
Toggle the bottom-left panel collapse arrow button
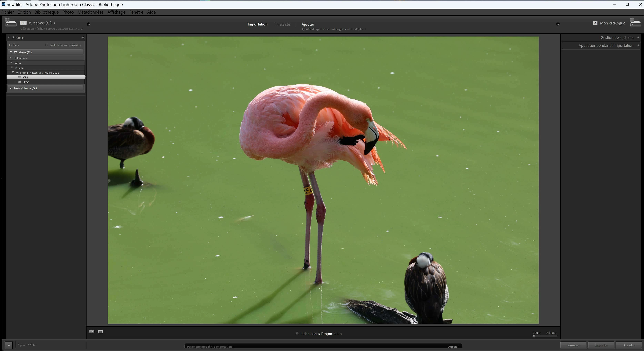tap(8, 345)
